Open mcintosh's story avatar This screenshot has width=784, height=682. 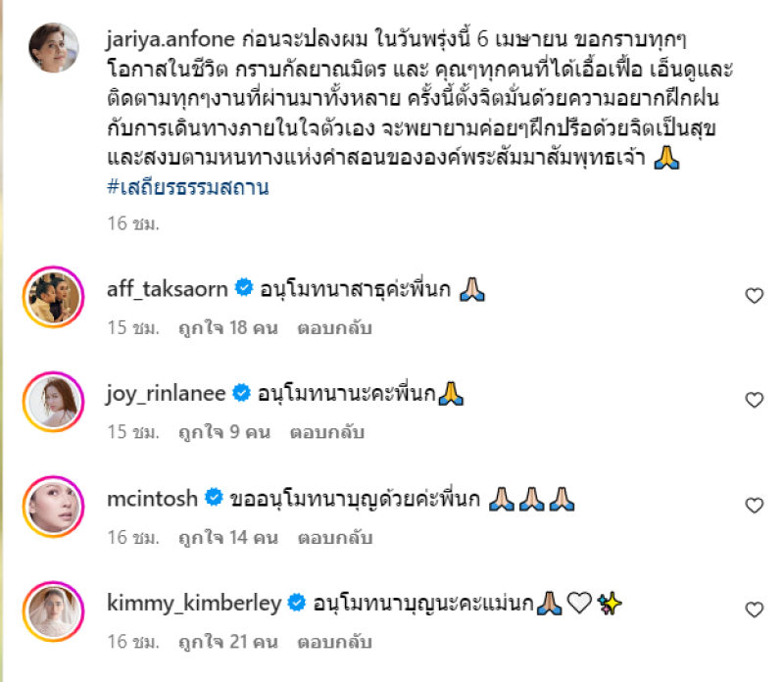coord(54,507)
